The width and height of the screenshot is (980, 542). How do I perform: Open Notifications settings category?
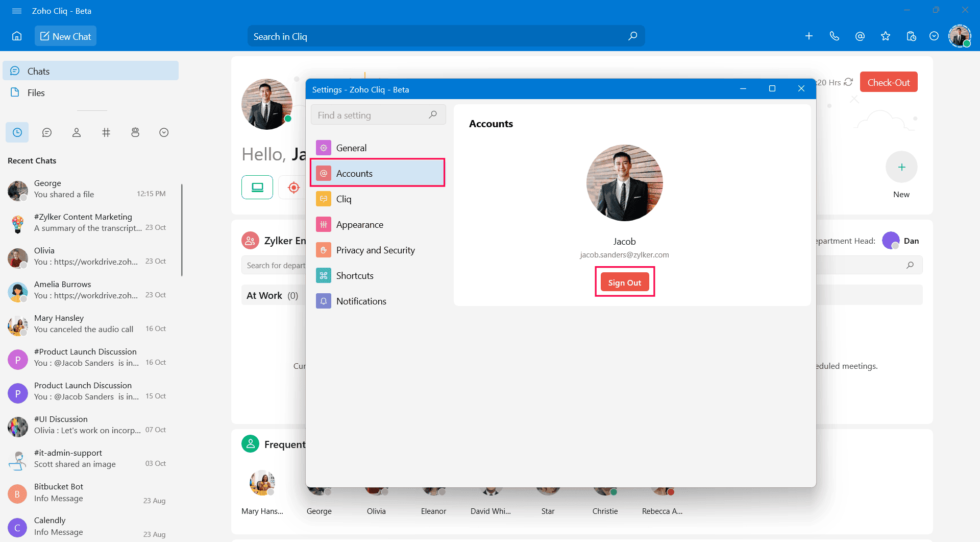tap(378, 301)
